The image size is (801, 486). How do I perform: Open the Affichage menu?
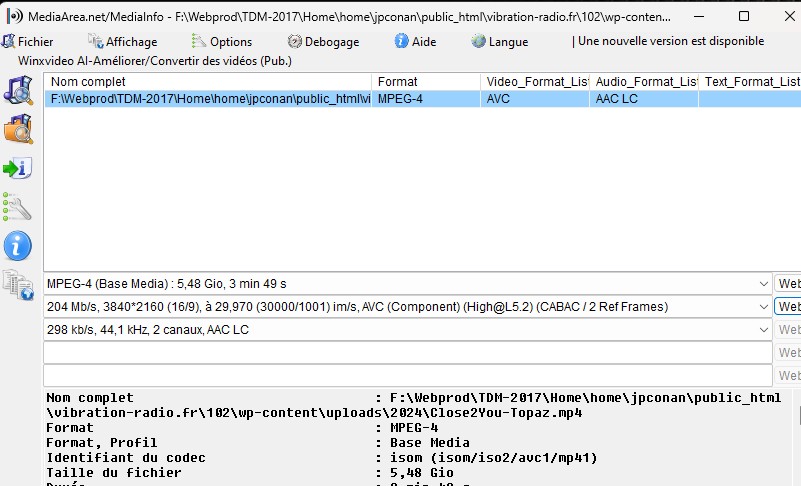pos(123,42)
